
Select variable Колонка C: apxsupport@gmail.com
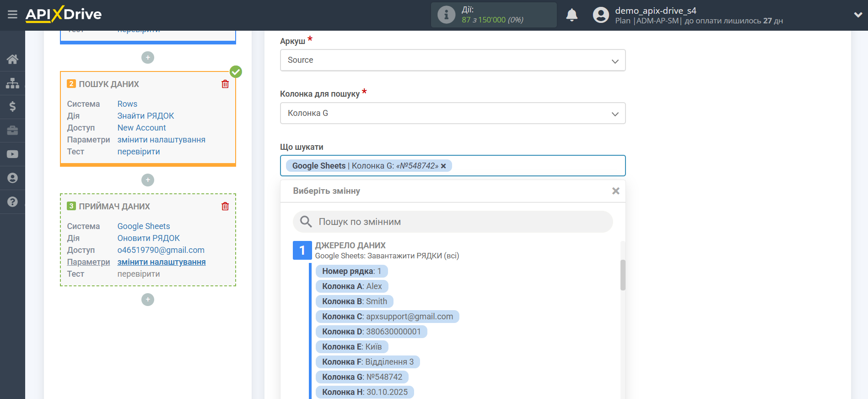[x=388, y=317]
